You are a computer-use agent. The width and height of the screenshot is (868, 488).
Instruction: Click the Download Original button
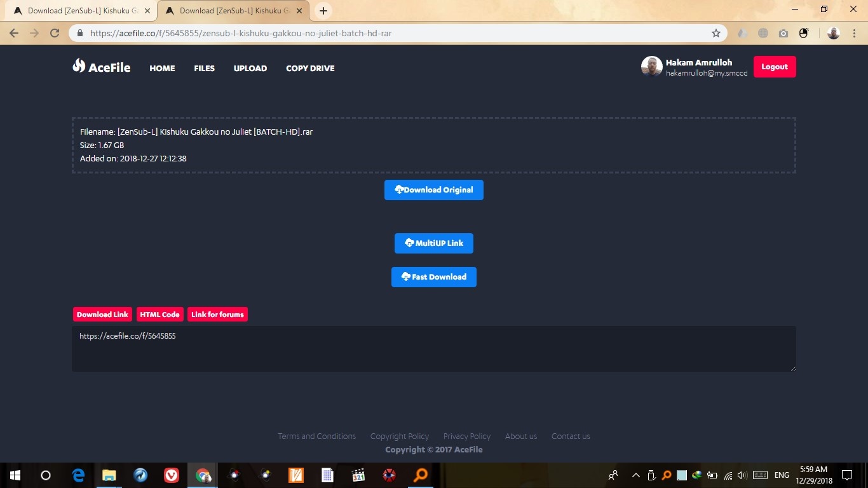(x=433, y=190)
